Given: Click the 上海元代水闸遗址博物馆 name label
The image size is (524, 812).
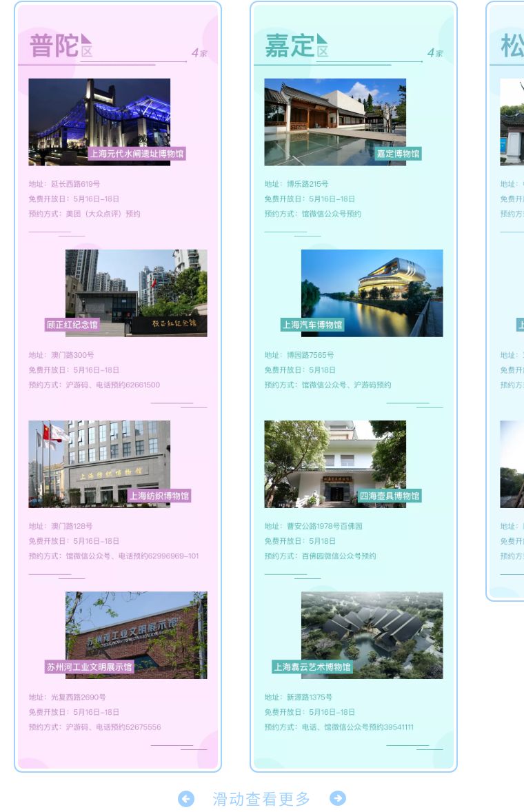Looking at the screenshot, I should tap(137, 154).
